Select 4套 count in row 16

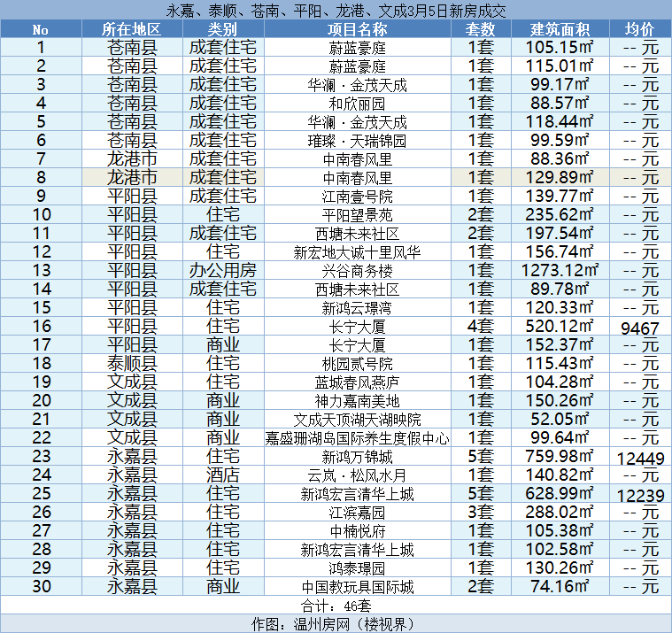(481, 326)
